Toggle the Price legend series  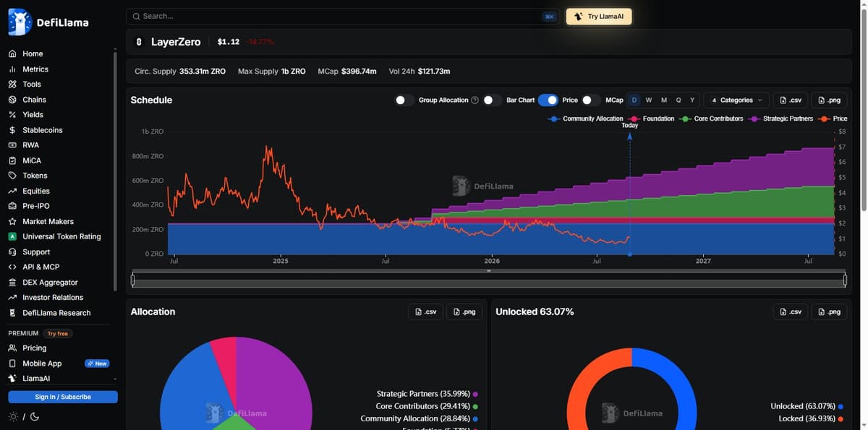coord(833,119)
